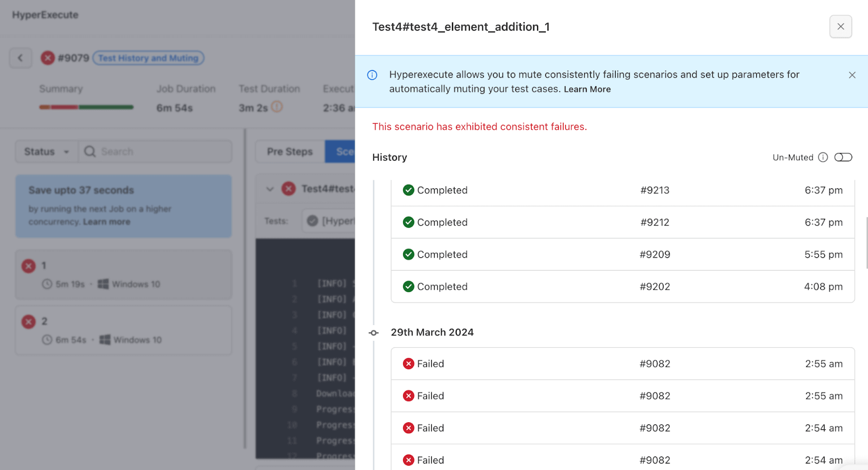Open the Status filter dropdown
Image resolution: width=868 pixels, height=470 pixels.
tap(47, 151)
